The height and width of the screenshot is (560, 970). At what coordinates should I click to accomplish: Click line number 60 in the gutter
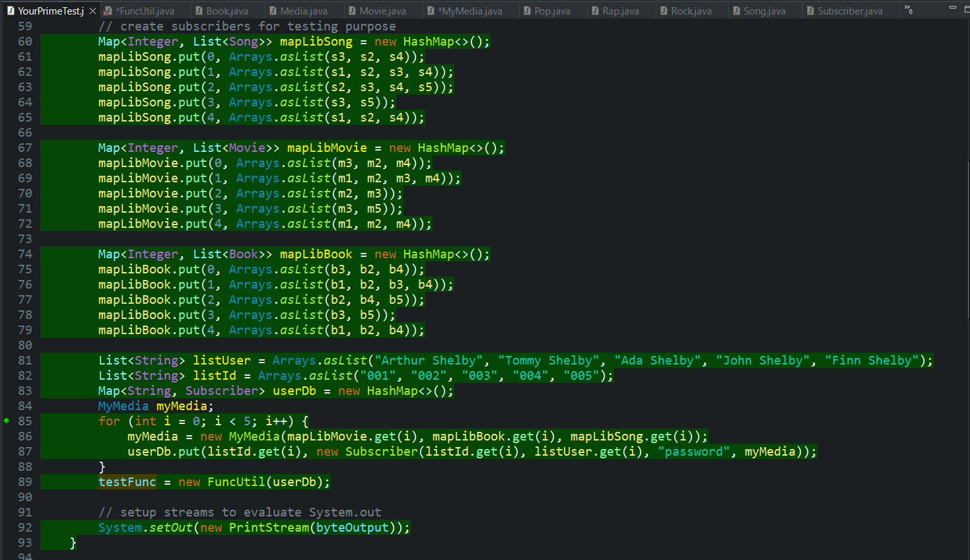pyautogui.click(x=25, y=42)
